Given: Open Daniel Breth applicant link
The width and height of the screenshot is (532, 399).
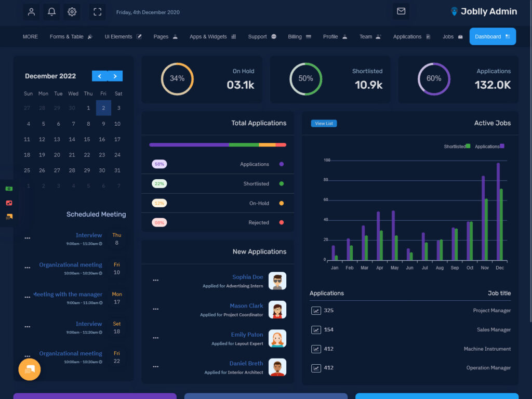Looking at the screenshot, I should pyautogui.click(x=246, y=363).
